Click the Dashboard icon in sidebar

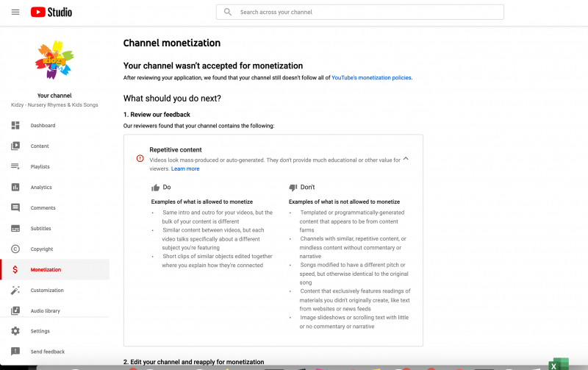pyautogui.click(x=15, y=126)
